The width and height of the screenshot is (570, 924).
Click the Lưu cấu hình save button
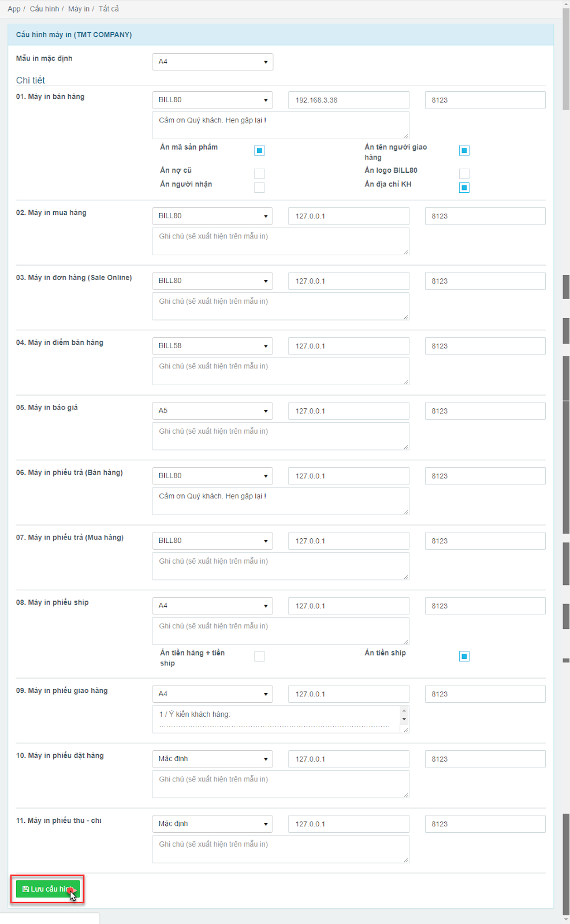pos(47,889)
